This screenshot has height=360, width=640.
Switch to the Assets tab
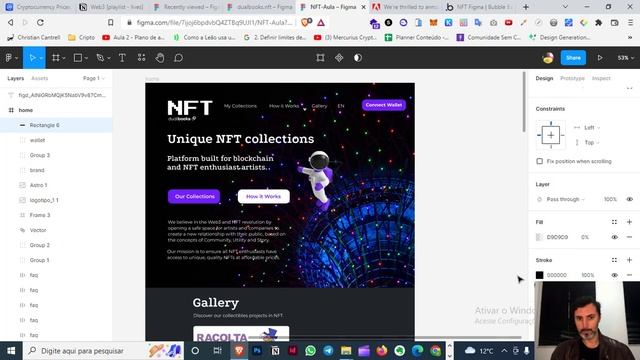click(x=40, y=78)
